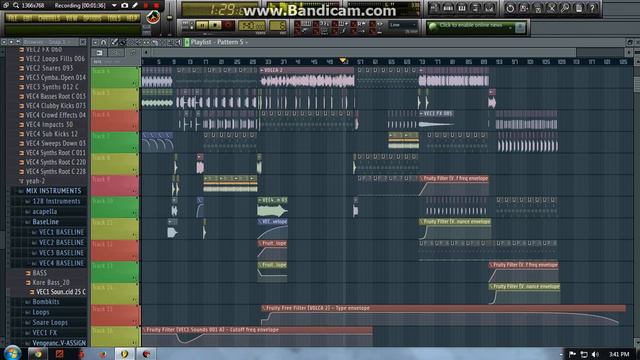This screenshot has height=360, width=640.
Task: Select the draw pencil tool in playlist
Action: click(x=115, y=42)
